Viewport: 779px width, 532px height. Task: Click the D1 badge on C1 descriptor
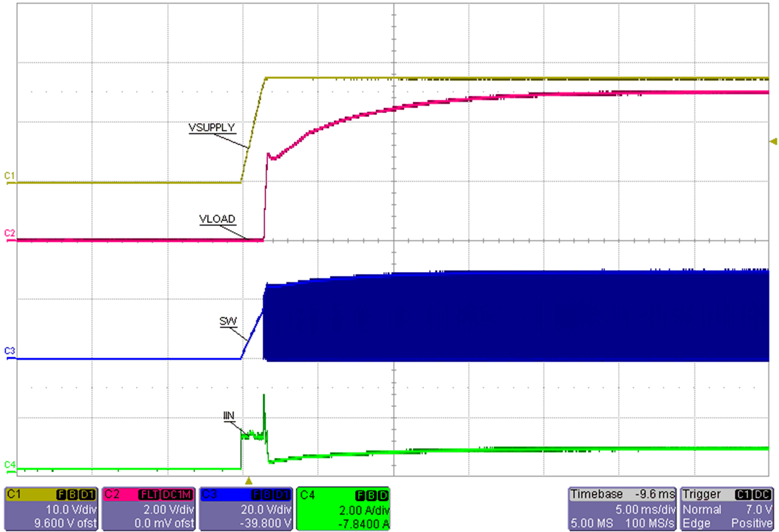click(x=88, y=495)
